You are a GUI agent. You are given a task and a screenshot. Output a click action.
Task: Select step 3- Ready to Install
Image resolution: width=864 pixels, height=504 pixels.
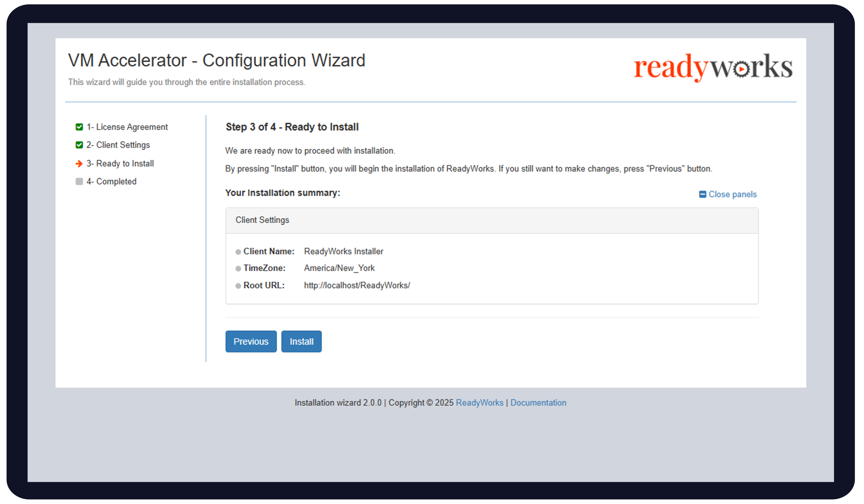(x=120, y=163)
